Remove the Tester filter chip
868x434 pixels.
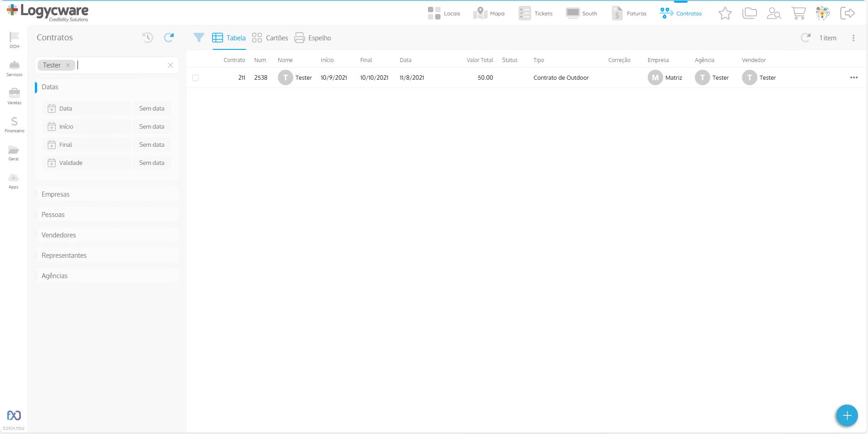[68, 65]
